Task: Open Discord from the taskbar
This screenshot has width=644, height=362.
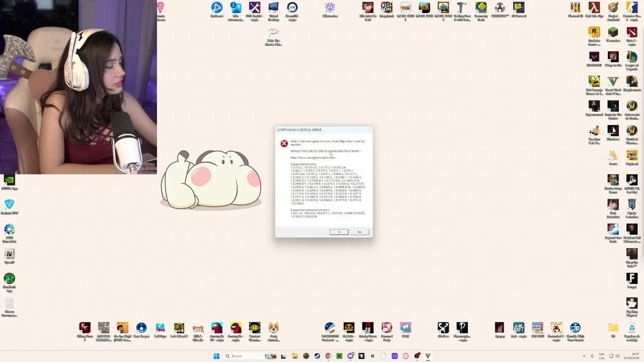Action: [x=350, y=356]
